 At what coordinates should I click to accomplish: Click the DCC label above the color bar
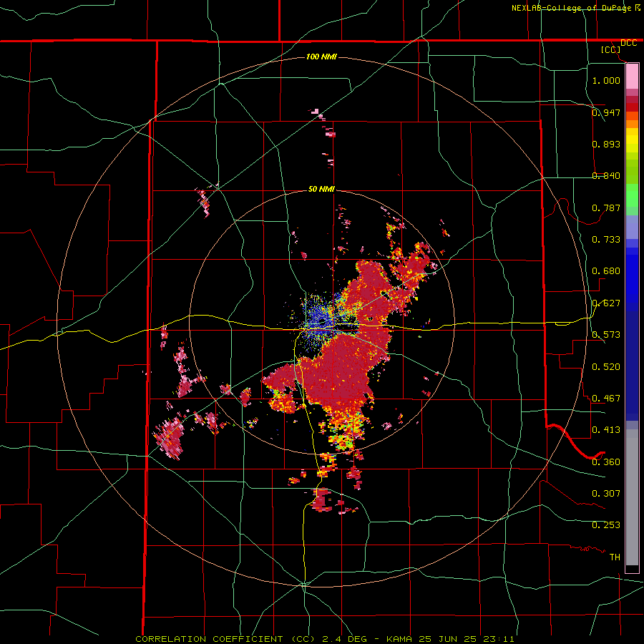pyautogui.click(x=628, y=43)
